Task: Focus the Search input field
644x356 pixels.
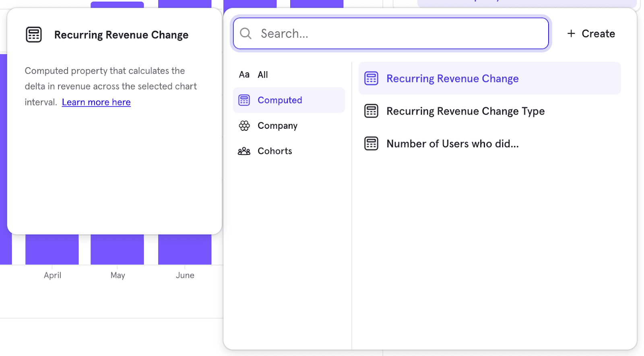Action: [398, 33]
